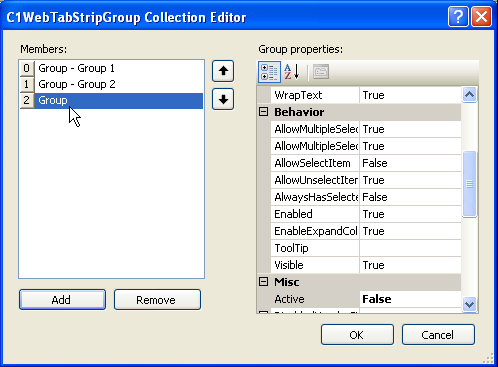Select member 'Group - Group 1'
The height and width of the screenshot is (367, 498).
(x=119, y=68)
